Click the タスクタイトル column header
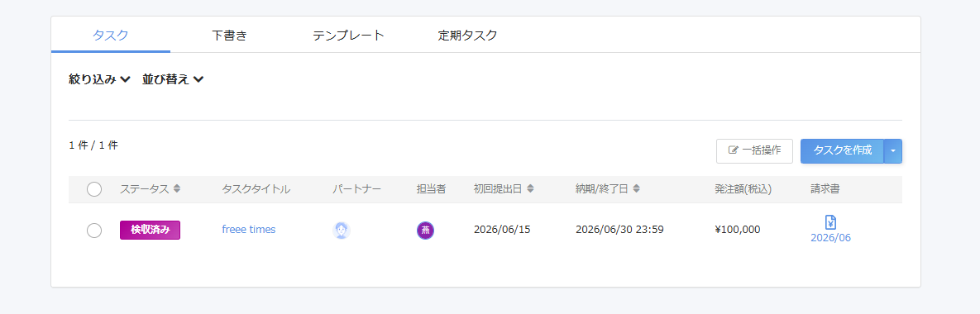 pyautogui.click(x=256, y=189)
